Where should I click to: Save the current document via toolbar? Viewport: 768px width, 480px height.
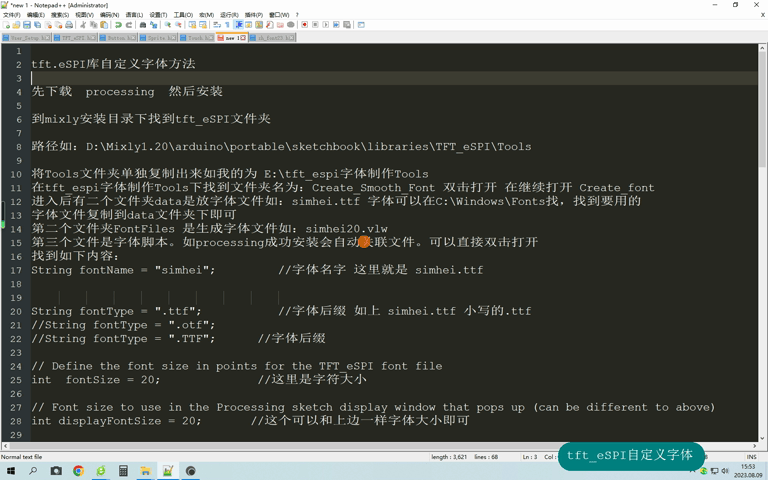[27, 24]
